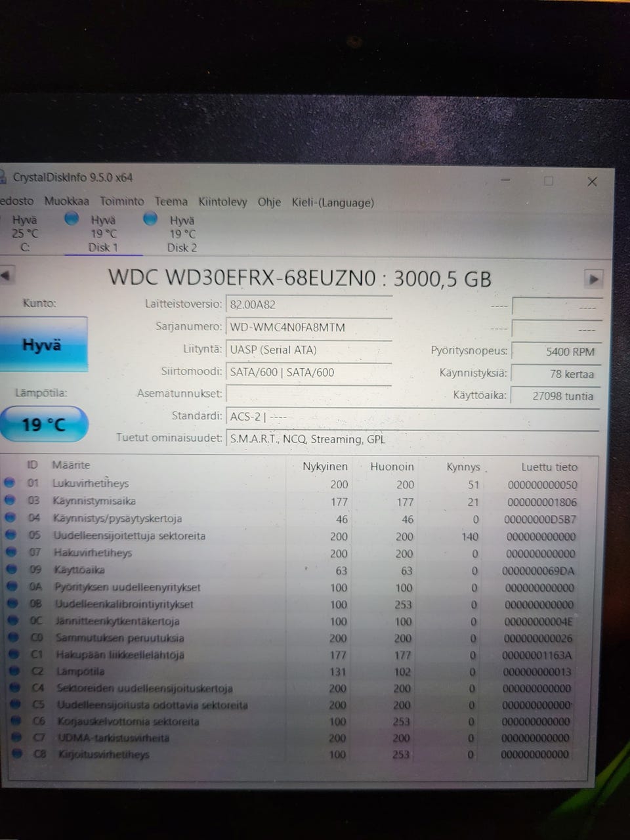Close the CrystalDiskInfo window

coord(592,182)
